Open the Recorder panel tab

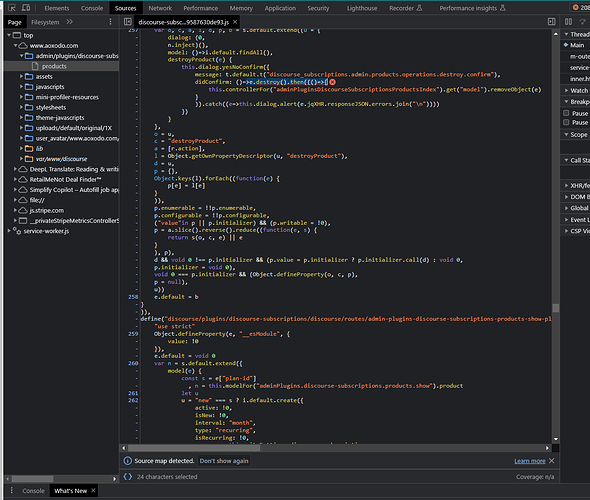pyautogui.click(x=406, y=8)
